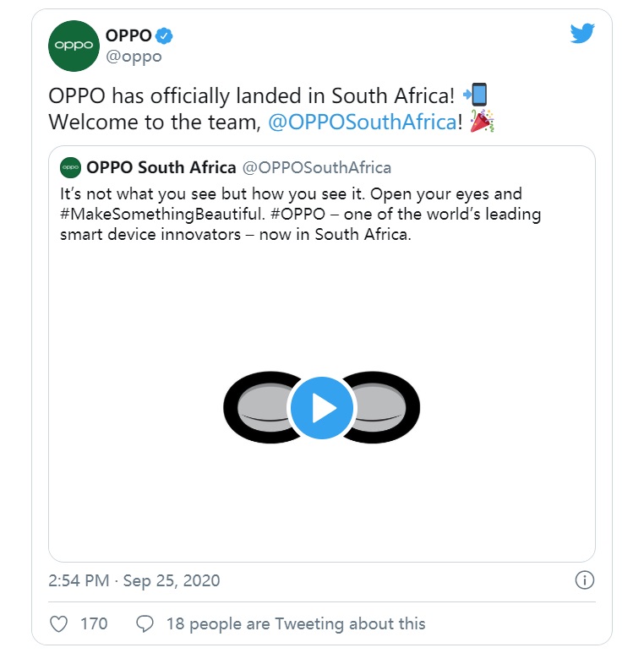This screenshot has width=644, height=653.
Task: Click the small OPPO South Africa avatar
Action: (x=71, y=167)
